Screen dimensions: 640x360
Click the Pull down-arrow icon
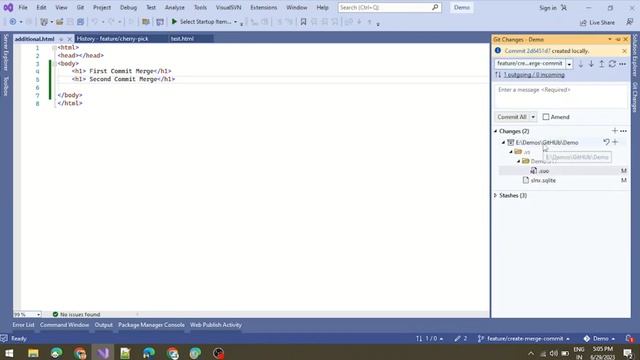click(x=591, y=64)
